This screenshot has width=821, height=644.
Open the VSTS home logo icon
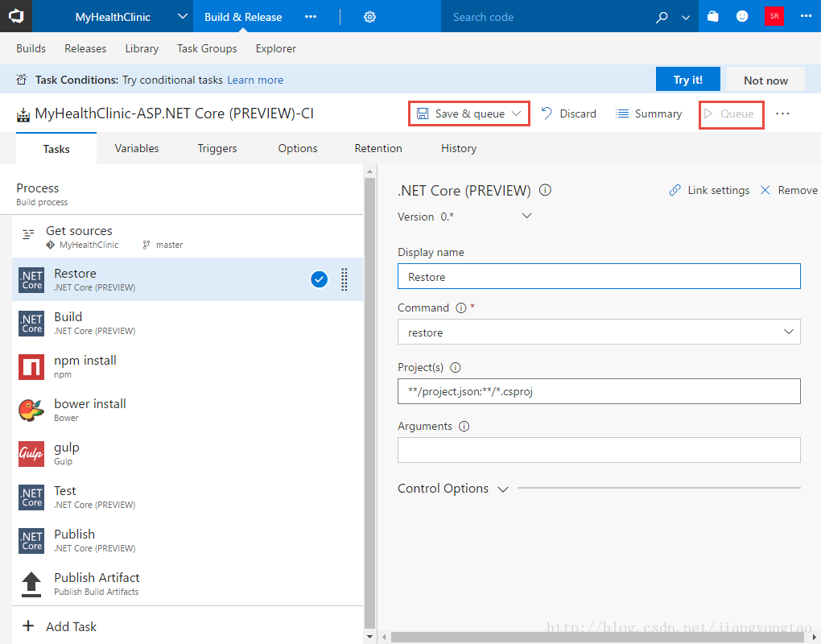pos(16,16)
